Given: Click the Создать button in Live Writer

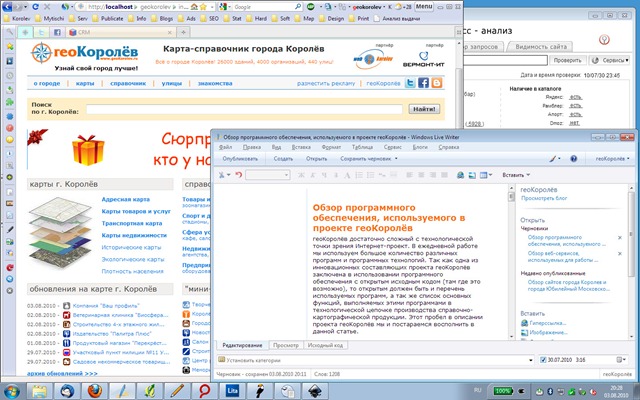Looking at the screenshot, I should (x=283, y=159).
